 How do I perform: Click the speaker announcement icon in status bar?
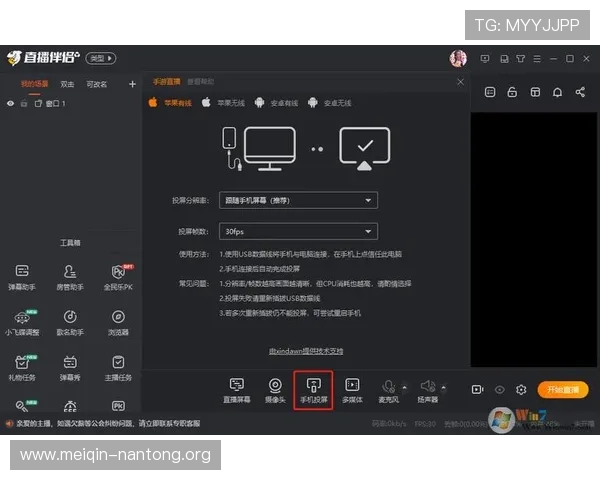9,423
